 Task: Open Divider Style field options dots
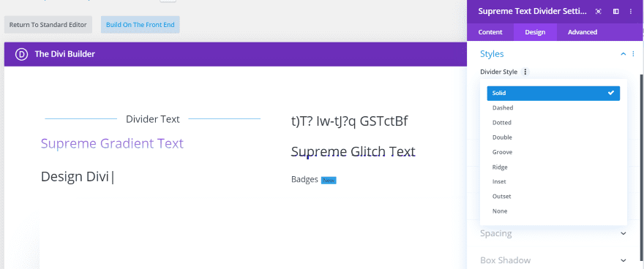pos(525,72)
